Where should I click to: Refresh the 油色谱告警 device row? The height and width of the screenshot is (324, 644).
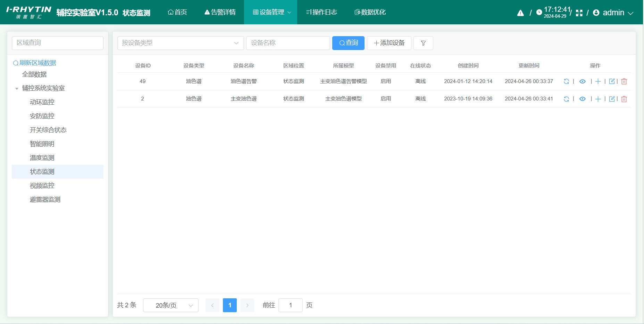[x=567, y=81]
